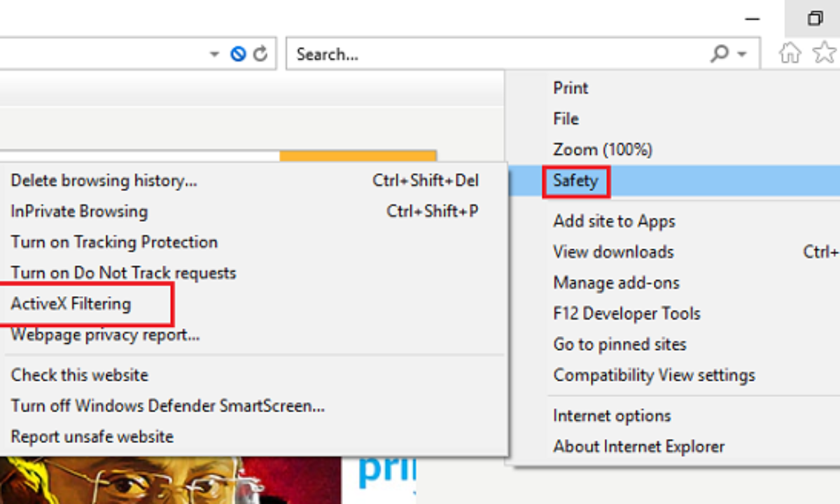
Task: Click the search magnifier icon
Action: tap(719, 54)
